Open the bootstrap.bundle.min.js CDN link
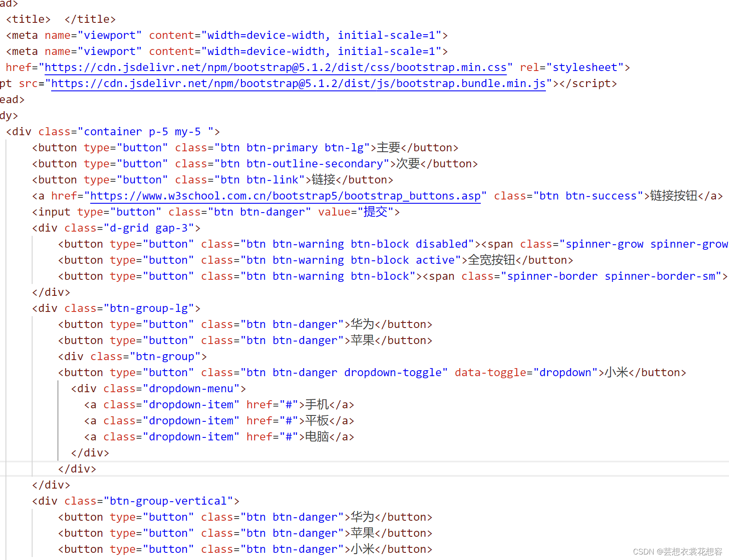 [x=299, y=84]
